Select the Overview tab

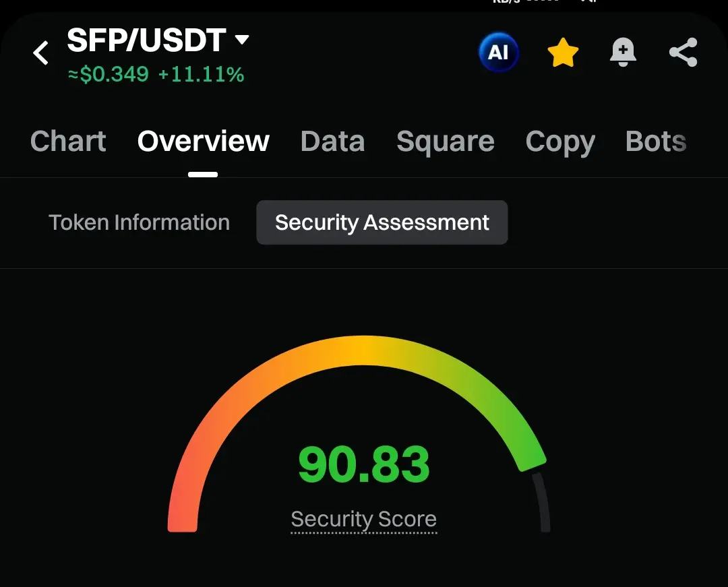pos(203,142)
